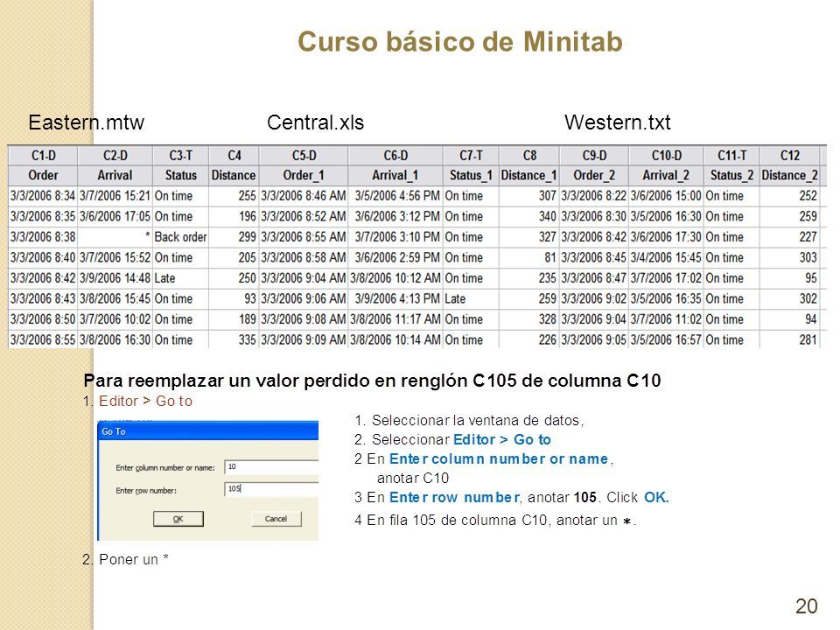Click Distance_1 cell with value 307

[x=529, y=196]
